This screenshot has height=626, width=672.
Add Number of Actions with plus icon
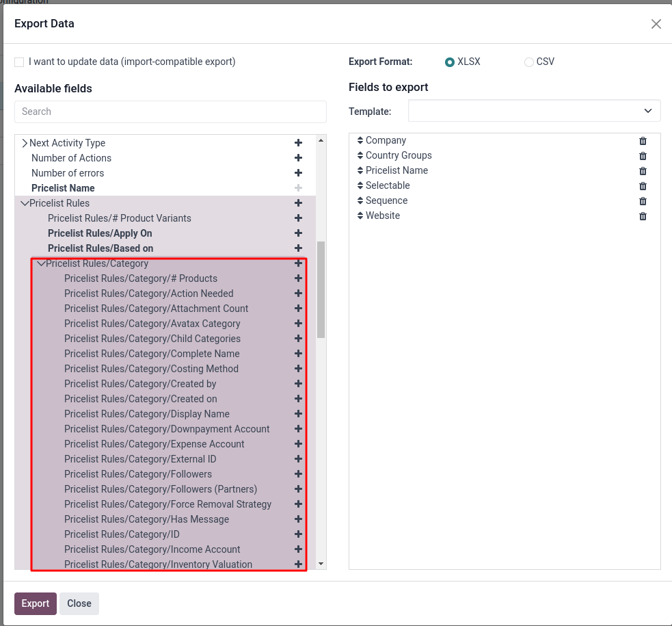[298, 158]
